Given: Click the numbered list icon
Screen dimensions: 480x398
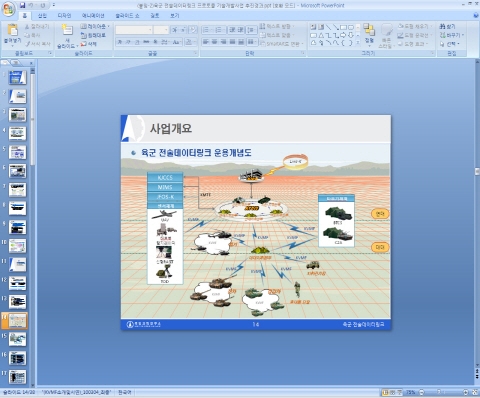Looking at the screenshot, I should (x=219, y=30).
